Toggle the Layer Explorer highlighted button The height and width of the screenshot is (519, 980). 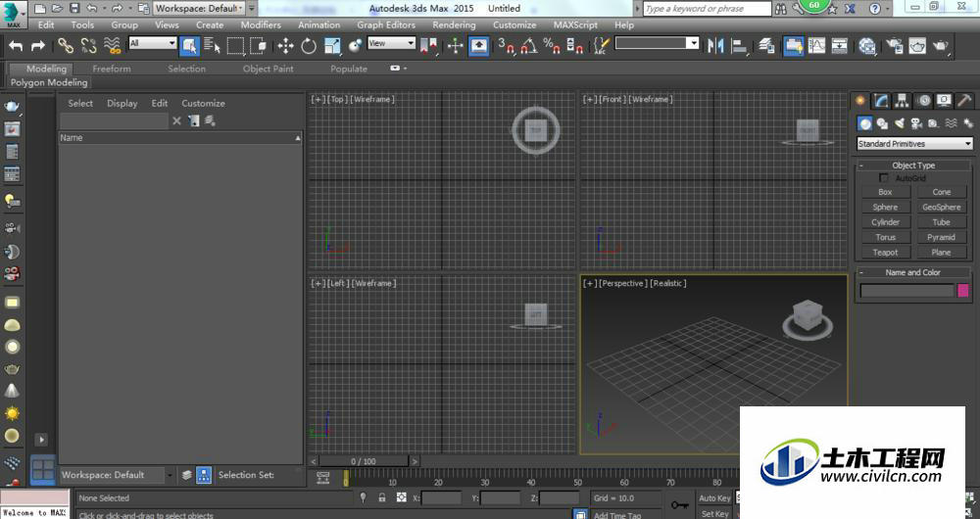click(793, 46)
